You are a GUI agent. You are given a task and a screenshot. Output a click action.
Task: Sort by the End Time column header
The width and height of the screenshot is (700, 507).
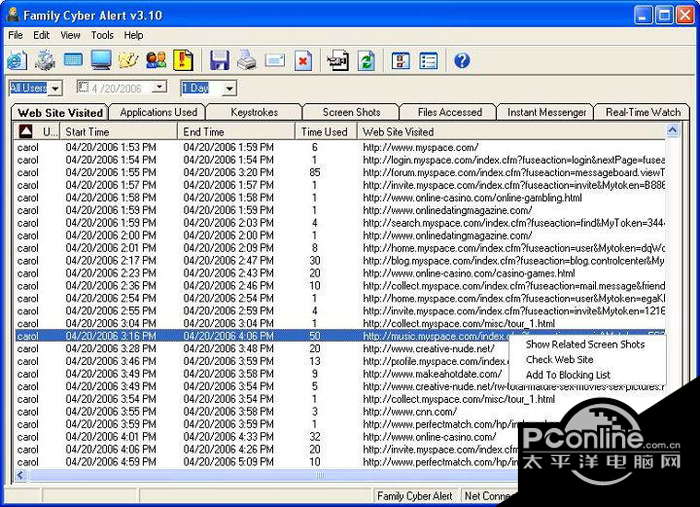(x=236, y=132)
